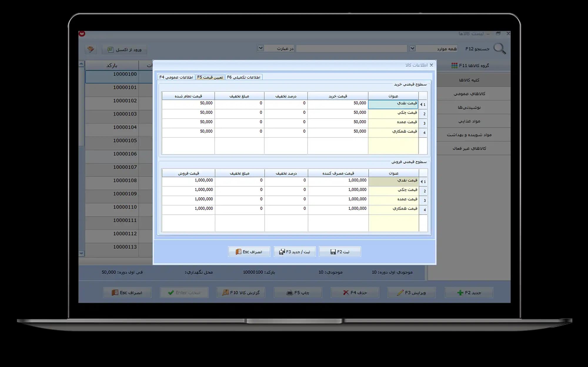Click the چاپ F5 printer button
This screenshot has width=588, height=367.
pos(298,293)
